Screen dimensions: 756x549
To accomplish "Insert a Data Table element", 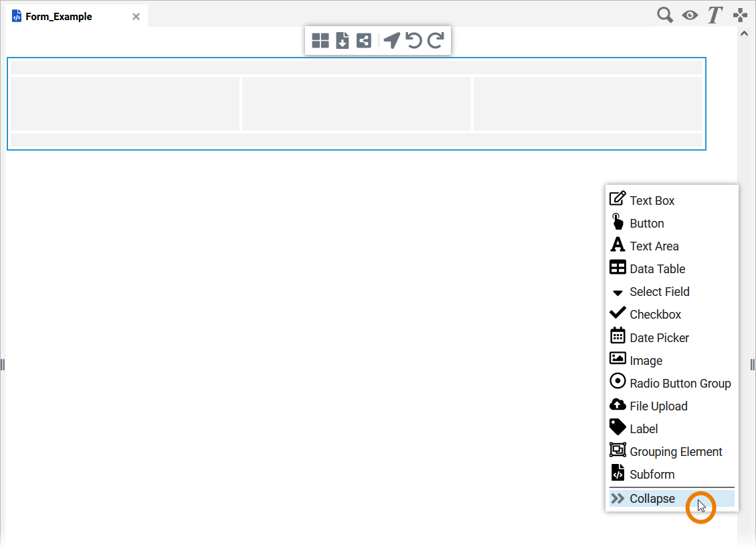I will (x=656, y=268).
